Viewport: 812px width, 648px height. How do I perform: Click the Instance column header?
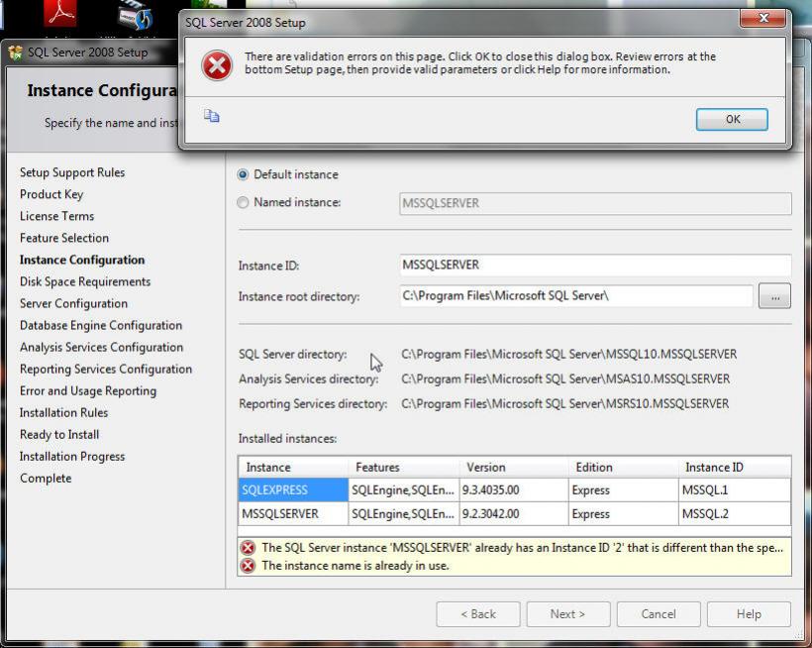coord(293,468)
